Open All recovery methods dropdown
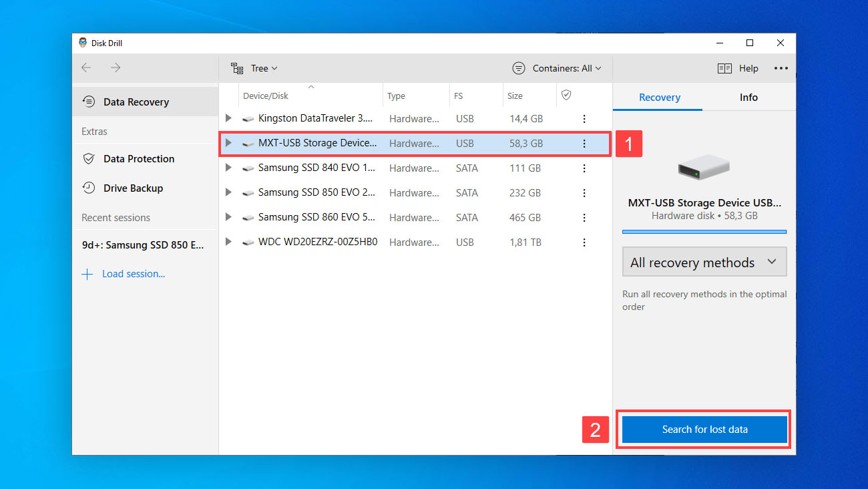868x489 pixels. tap(704, 262)
